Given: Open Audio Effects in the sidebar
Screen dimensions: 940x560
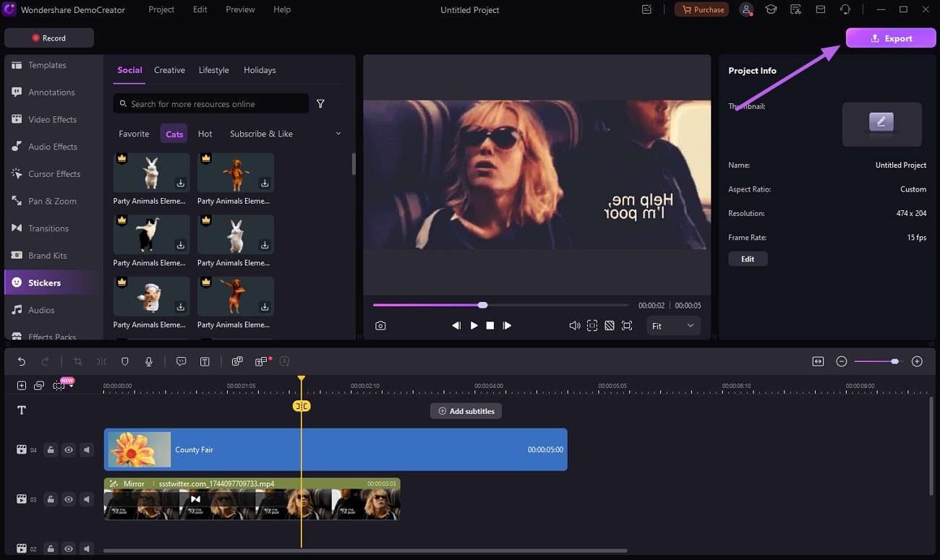Looking at the screenshot, I should (x=51, y=147).
